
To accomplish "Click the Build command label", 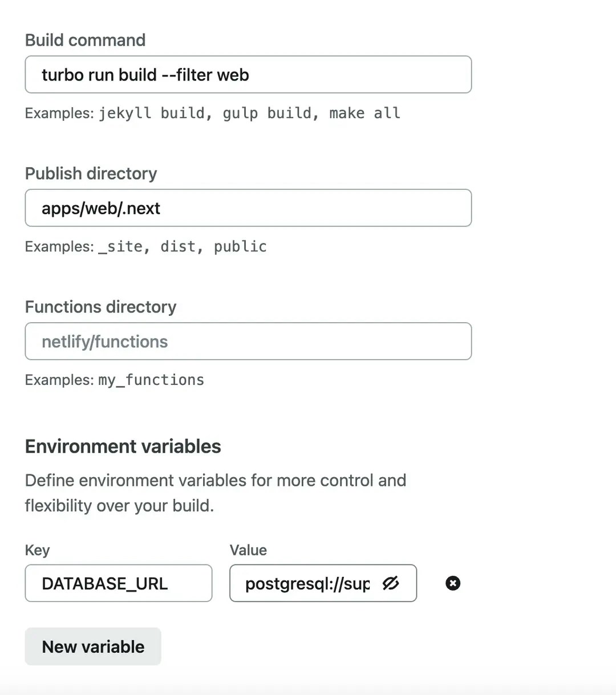I will 86,40.
